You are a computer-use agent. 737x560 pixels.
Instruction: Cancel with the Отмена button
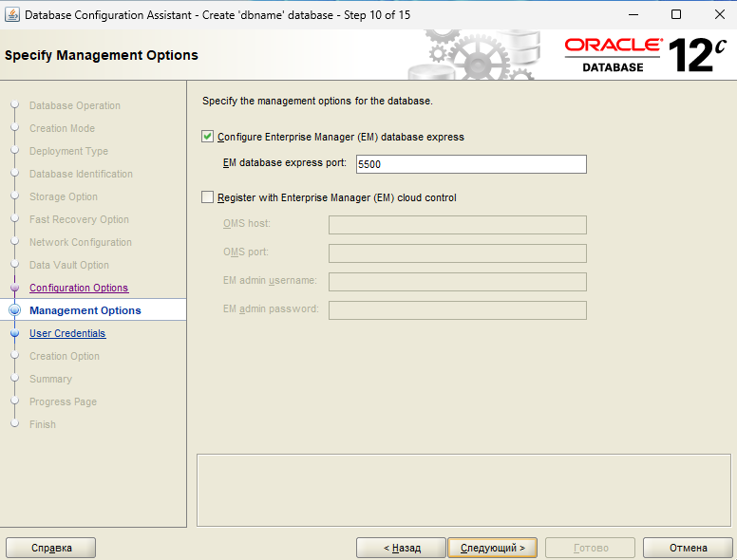point(688,548)
